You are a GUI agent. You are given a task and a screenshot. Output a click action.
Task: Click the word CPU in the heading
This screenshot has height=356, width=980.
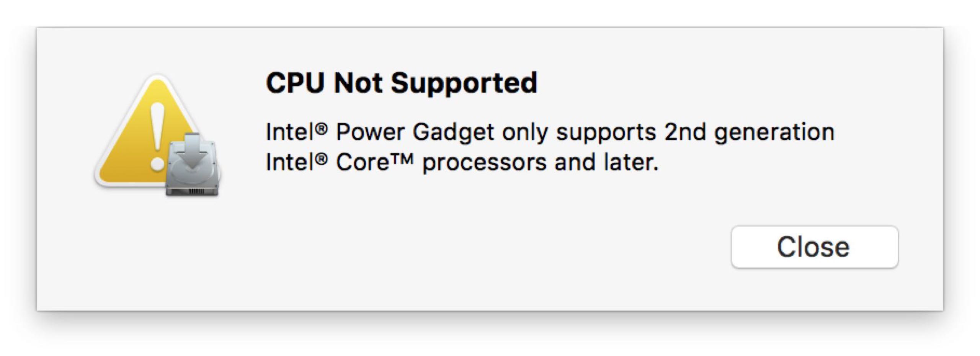[x=295, y=82]
